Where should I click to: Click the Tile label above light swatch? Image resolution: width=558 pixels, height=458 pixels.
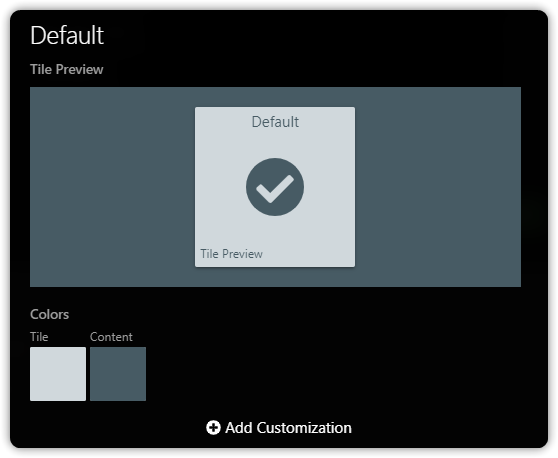point(39,337)
